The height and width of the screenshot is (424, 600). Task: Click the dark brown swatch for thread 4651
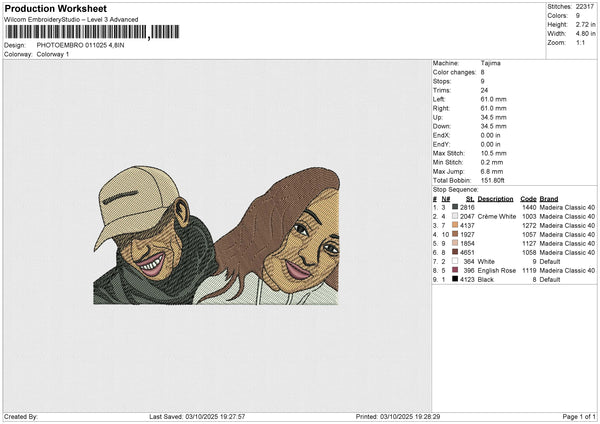coord(455,252)
